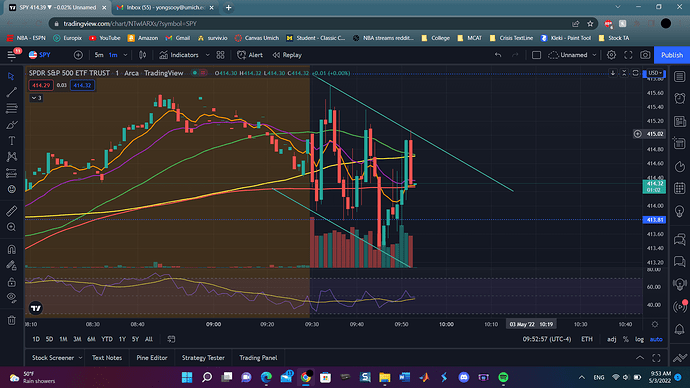Open the Unnamed layout dropdown

(573, 55)
